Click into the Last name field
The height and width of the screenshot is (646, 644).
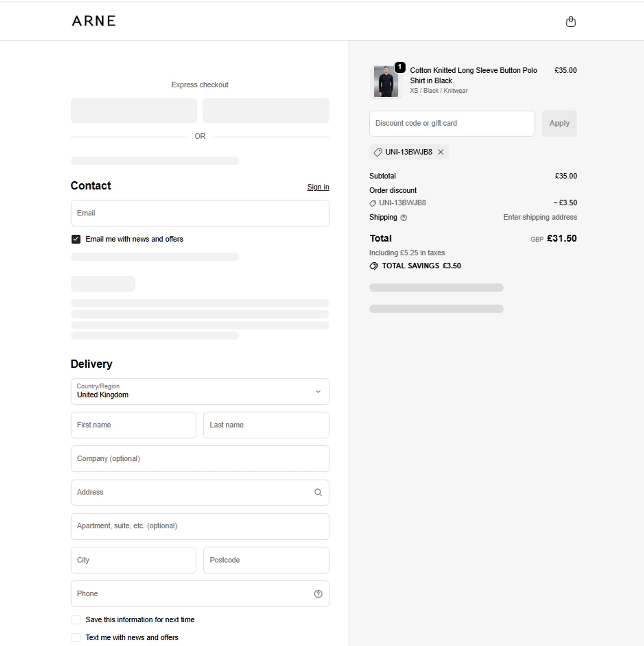point(266,425)
